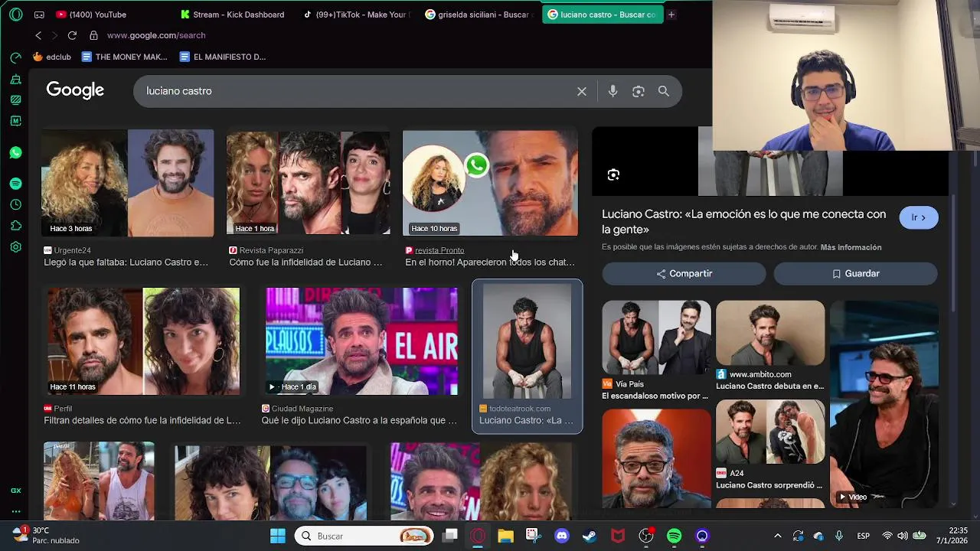Click the Compartir button
This screenshot has width=980, height=551.
[x=684, y=273]
